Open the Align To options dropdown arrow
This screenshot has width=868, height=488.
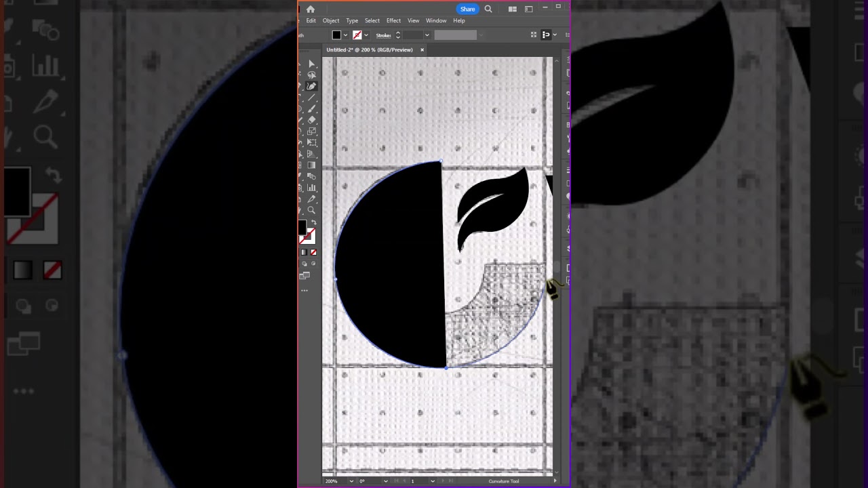point(554,35)
